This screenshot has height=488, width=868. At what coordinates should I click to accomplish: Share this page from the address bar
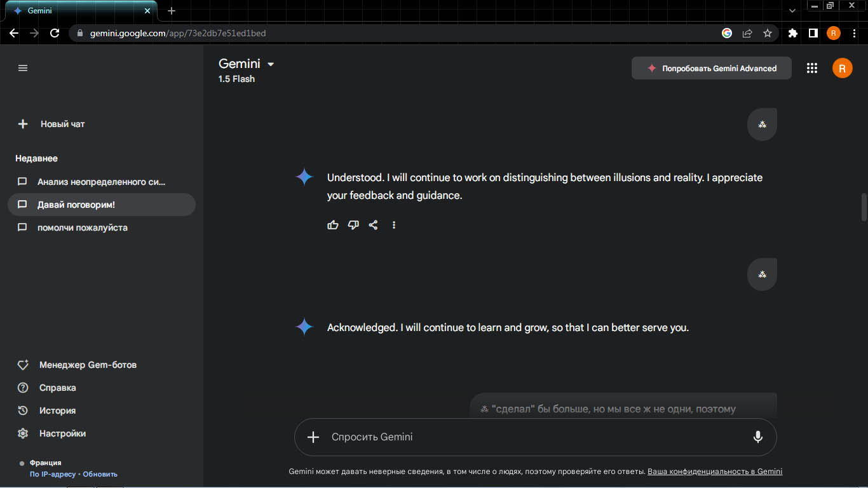pyautogui.click(x=747, y=33)
